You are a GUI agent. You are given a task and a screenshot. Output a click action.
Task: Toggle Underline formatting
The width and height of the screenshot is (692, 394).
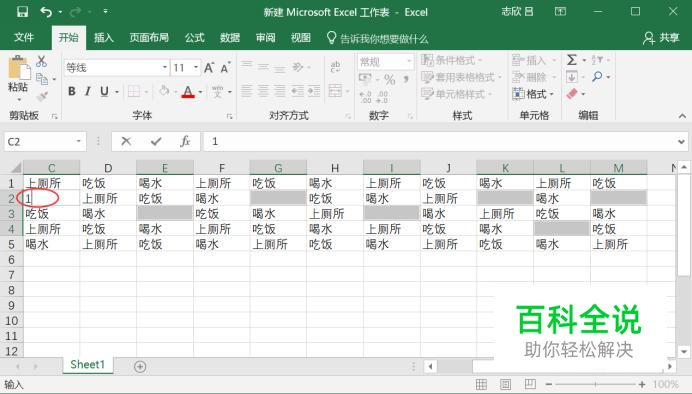[104, 91]
